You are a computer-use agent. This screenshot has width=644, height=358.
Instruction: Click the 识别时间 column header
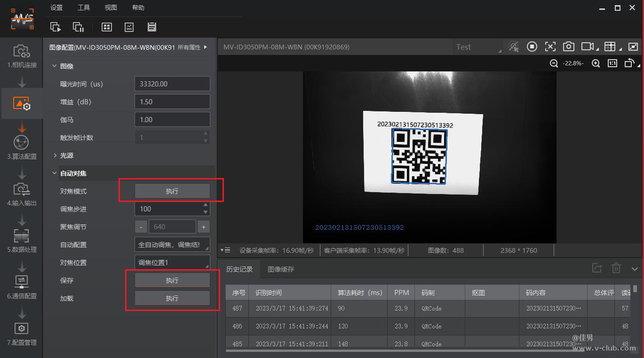click(290, 293)
